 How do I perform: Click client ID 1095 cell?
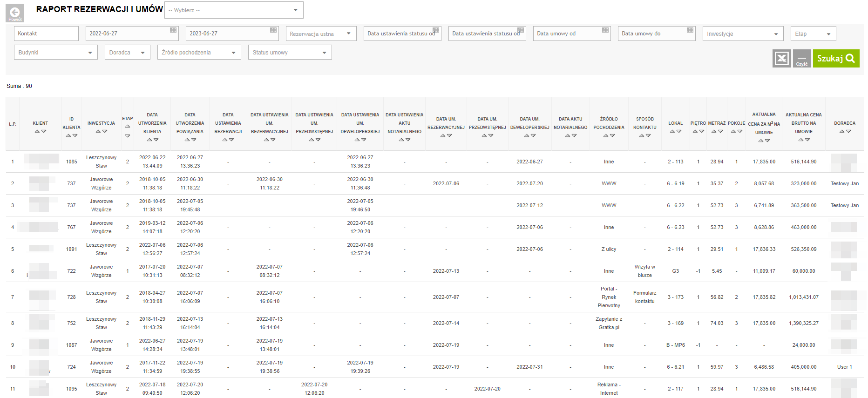pos(71,389)
